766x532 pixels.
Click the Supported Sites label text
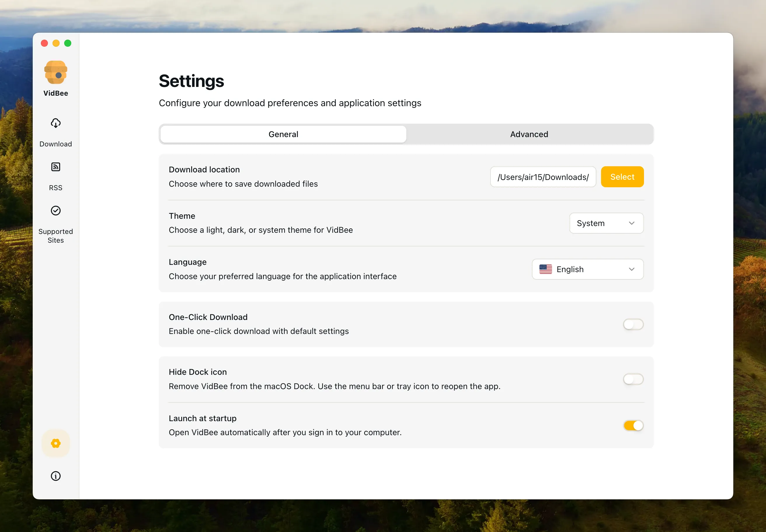click(55, 236)
